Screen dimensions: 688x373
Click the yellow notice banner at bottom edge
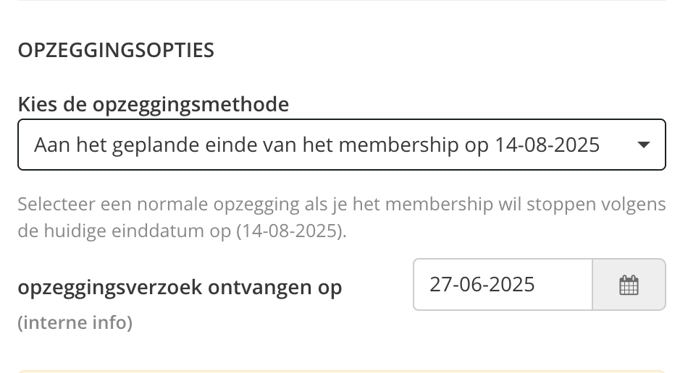point(342,371)
